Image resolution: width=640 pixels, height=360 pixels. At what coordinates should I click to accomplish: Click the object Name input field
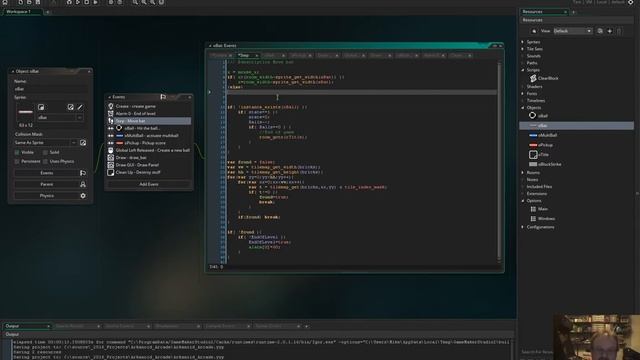point(51,89)
